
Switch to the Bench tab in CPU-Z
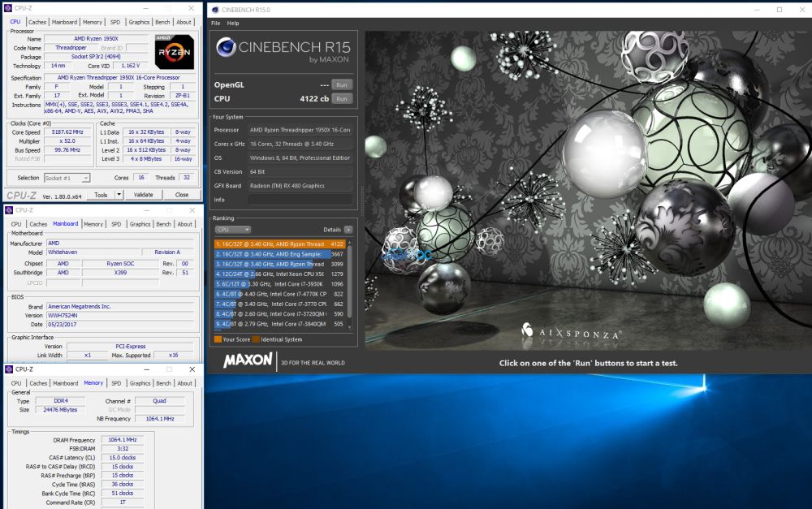pyautogui.click(x=163, y=21)
